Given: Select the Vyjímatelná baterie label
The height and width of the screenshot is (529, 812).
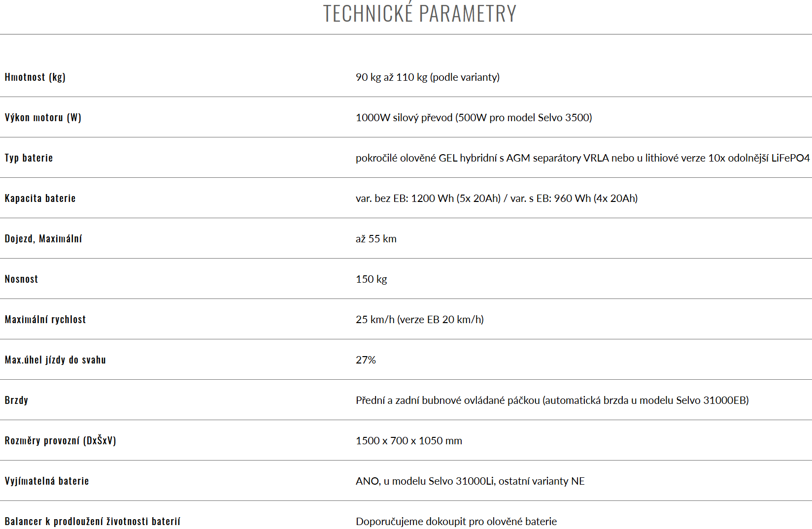Looking at the screenshot, I should coord(47,481).
